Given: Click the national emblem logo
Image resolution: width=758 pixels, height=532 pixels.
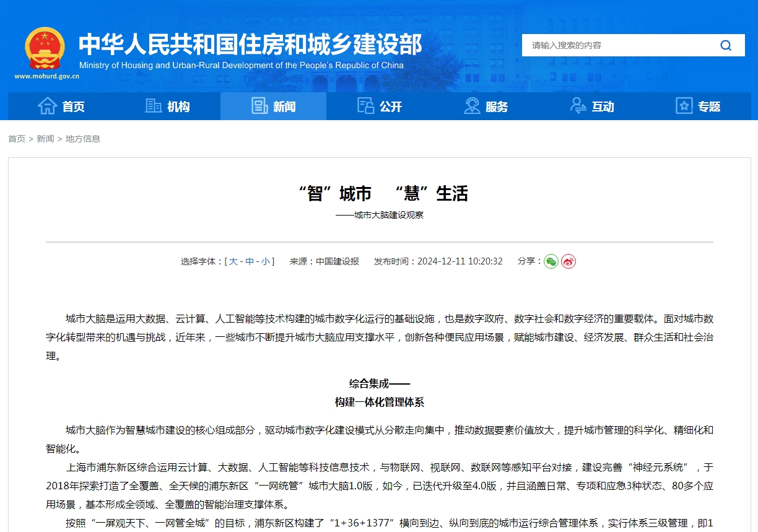Looking at the screenshot, I should point(45,48).
